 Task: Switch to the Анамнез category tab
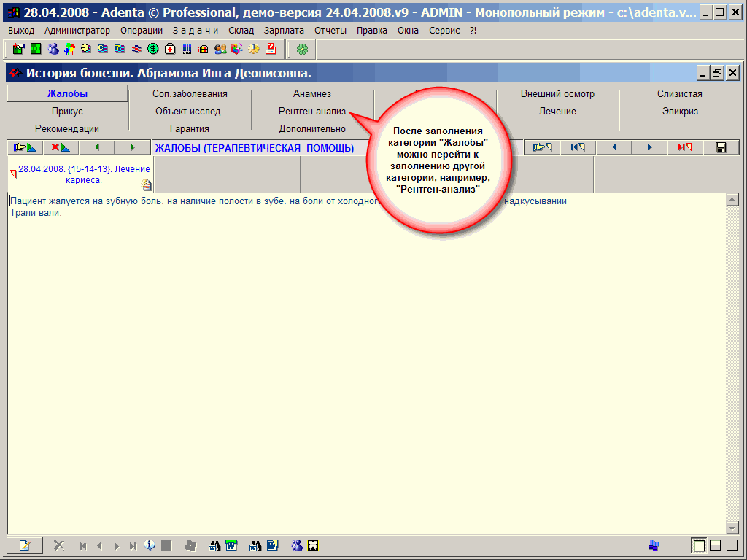tap(312, 94)
